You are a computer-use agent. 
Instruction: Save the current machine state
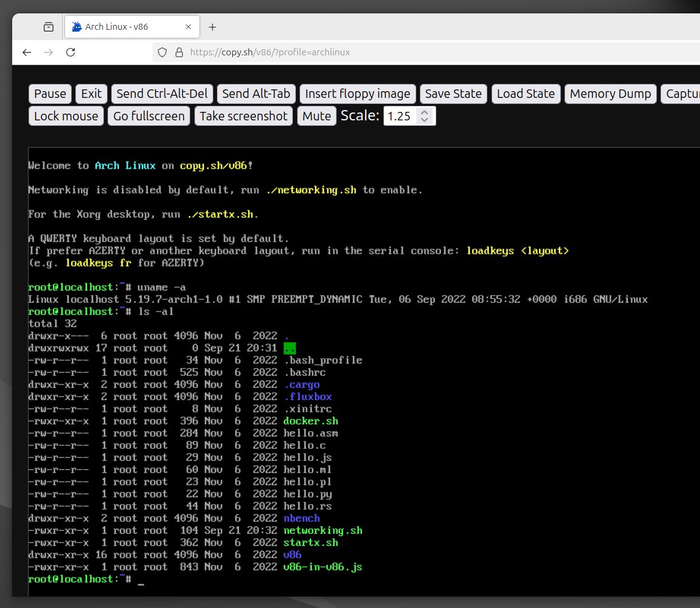[453, 94]
